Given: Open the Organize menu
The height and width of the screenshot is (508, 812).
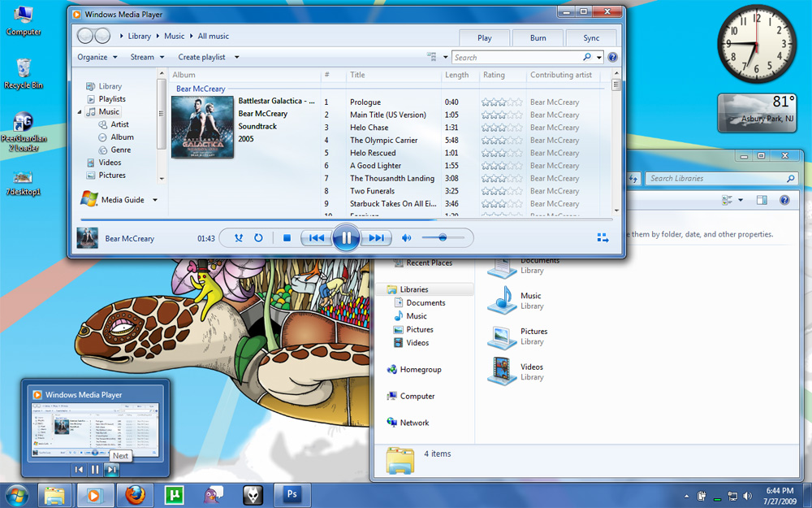Looking at the screenshot, I should tap(97, 57).
